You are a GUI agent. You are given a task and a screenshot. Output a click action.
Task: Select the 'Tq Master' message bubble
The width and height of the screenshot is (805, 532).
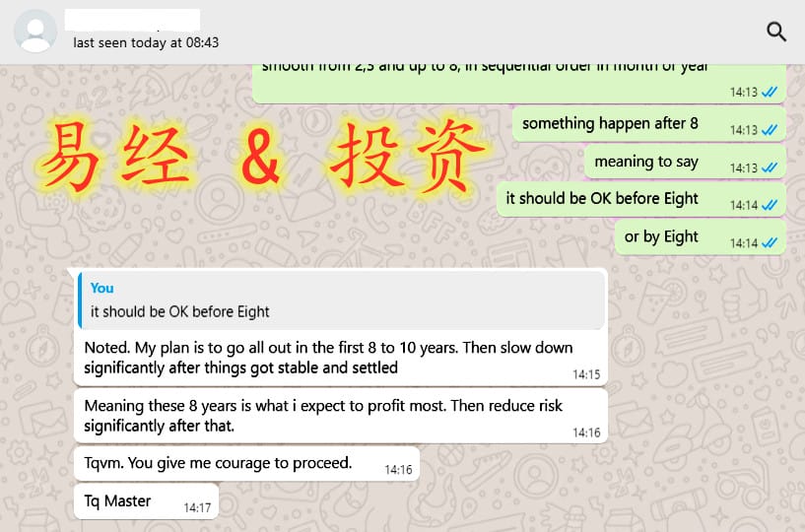(146, 501)
